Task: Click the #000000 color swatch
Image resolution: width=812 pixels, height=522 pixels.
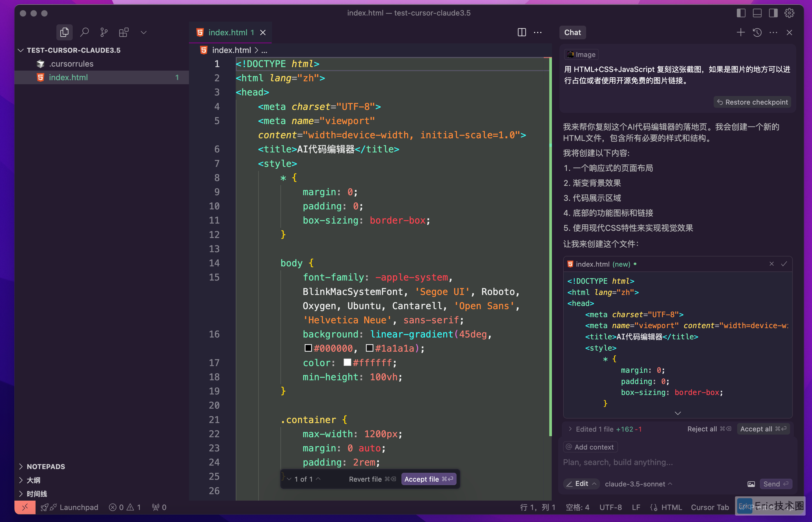Action: point(308,348)
